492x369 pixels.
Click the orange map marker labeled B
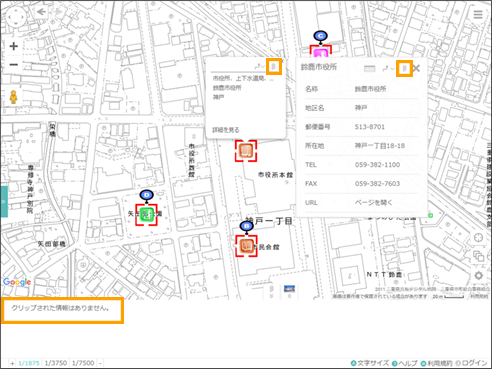247,246
